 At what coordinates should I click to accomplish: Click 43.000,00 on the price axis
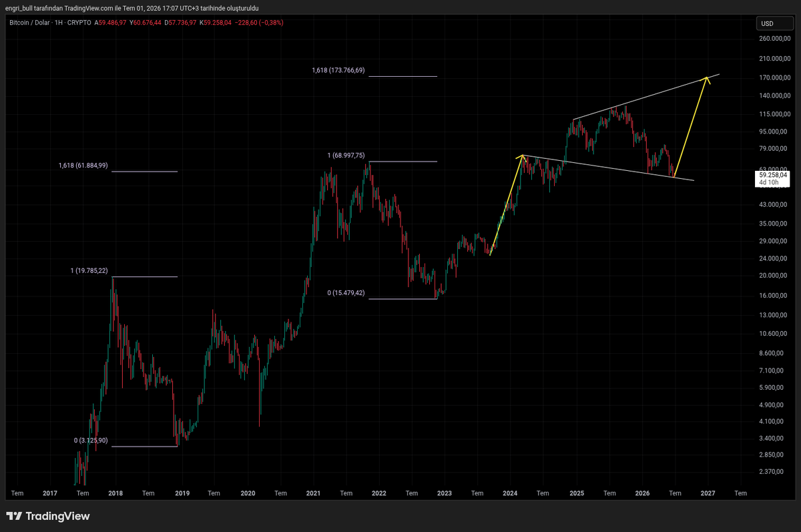[x=774, y=204]
